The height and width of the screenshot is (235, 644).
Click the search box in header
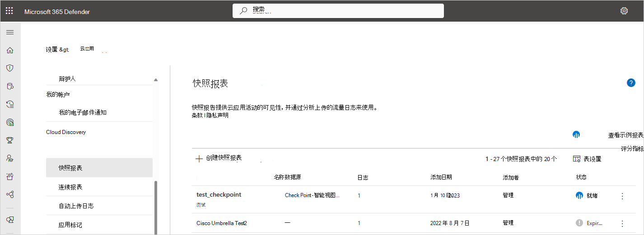point(338,11)
